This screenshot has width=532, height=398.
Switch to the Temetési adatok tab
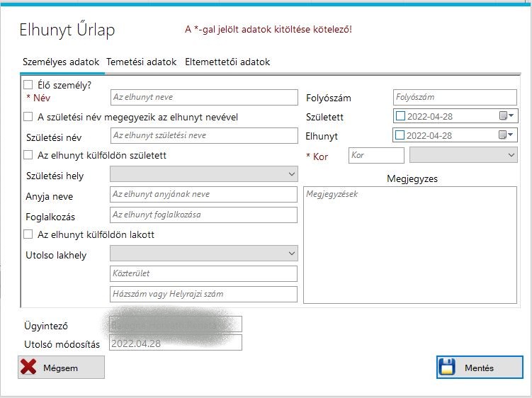click(141, 62)
